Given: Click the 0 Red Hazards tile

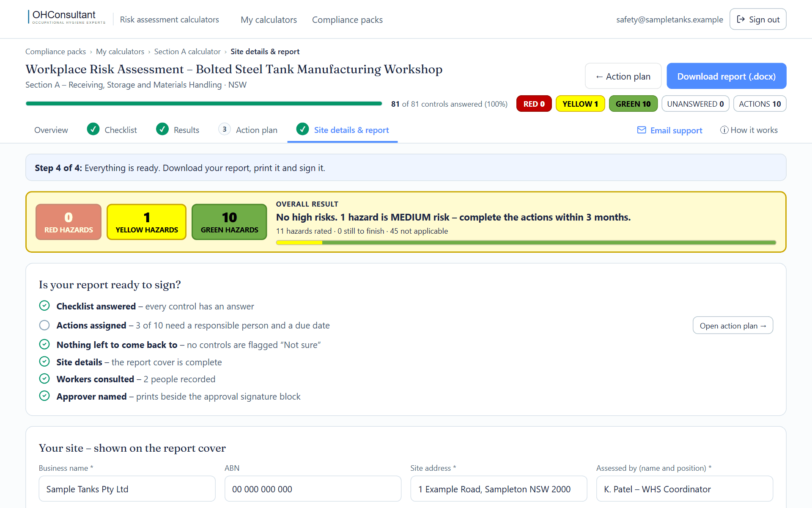Looking at the screenshot, I should [69, 222].
